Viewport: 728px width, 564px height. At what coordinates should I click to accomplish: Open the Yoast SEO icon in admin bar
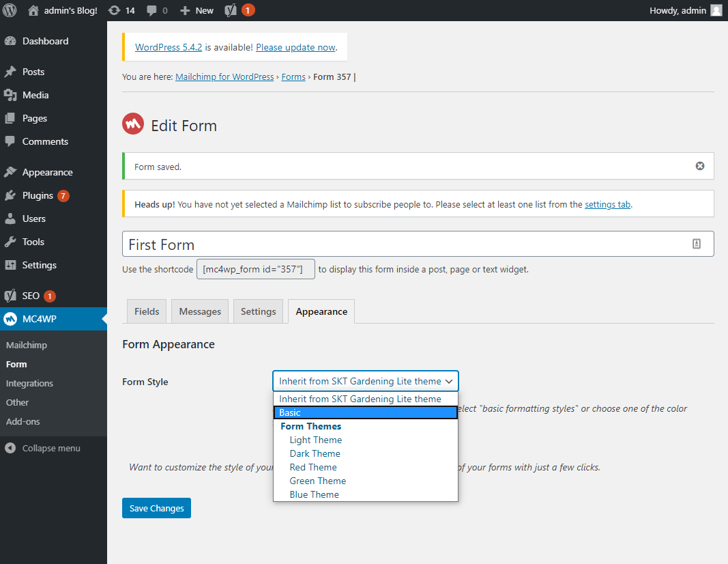231,10
